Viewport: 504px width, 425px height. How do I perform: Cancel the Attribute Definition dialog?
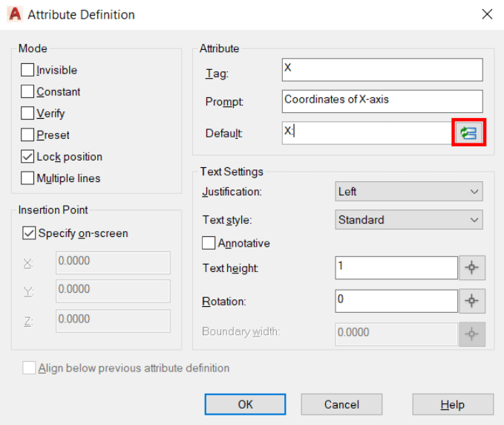tap(341, 404)
